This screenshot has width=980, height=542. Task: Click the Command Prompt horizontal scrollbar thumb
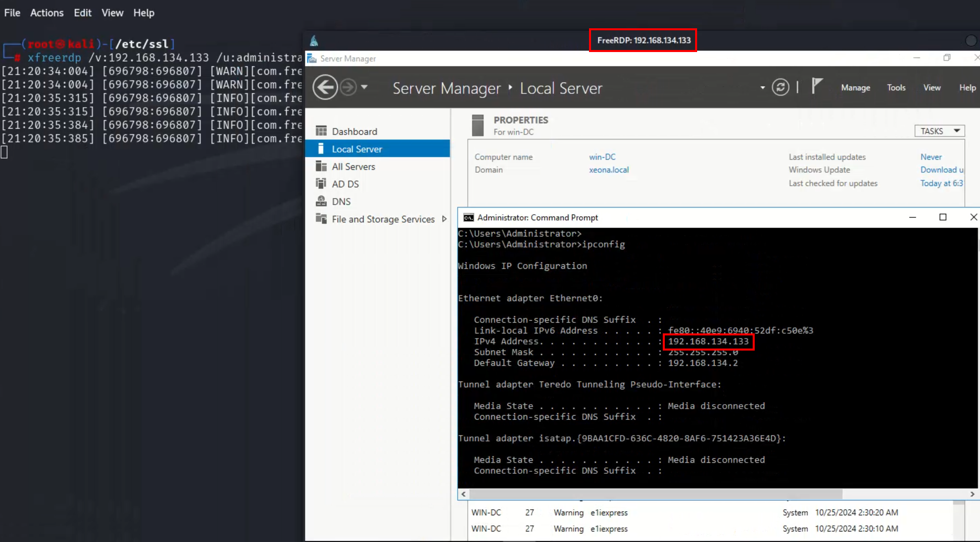coord(655,494)
